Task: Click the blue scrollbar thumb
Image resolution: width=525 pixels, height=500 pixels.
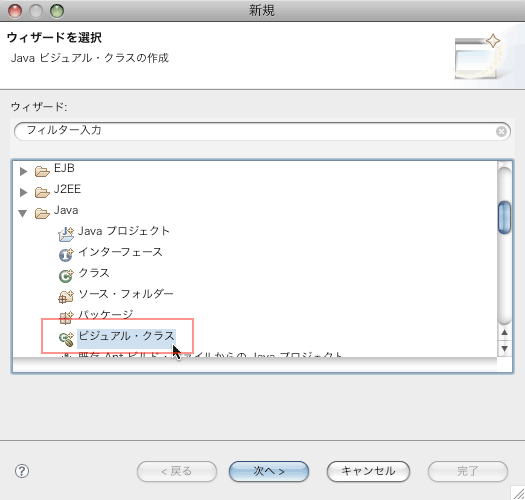Action: coord(505,217)
